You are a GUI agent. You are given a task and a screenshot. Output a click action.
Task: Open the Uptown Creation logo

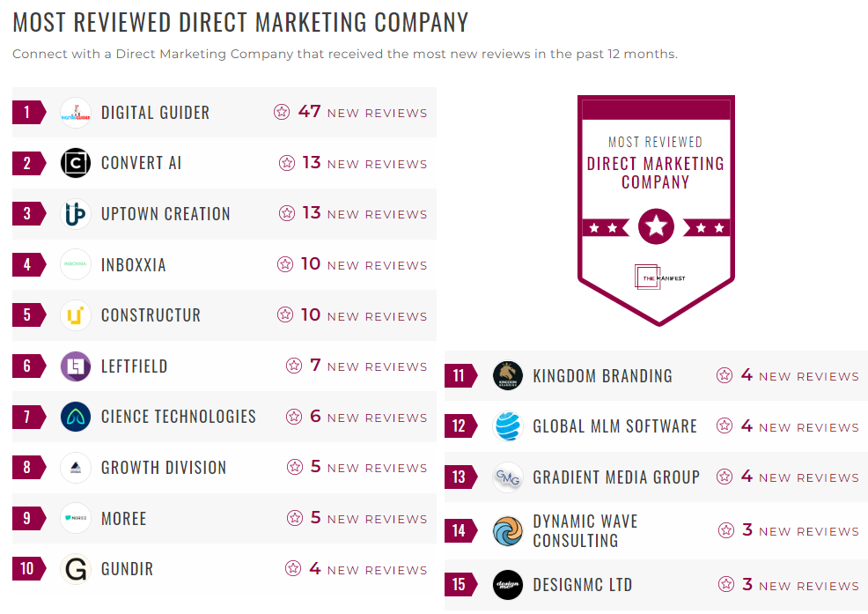(x=76, y=214)
